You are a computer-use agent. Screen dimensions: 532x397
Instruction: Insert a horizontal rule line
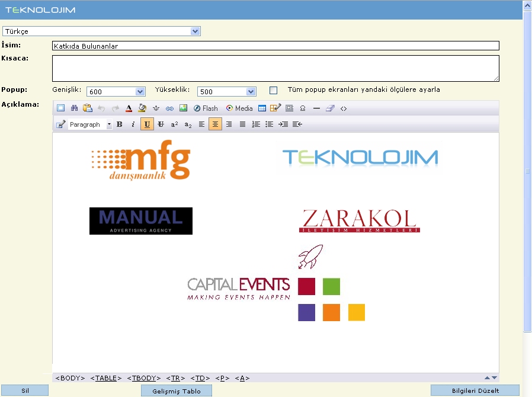coord(316,108)
